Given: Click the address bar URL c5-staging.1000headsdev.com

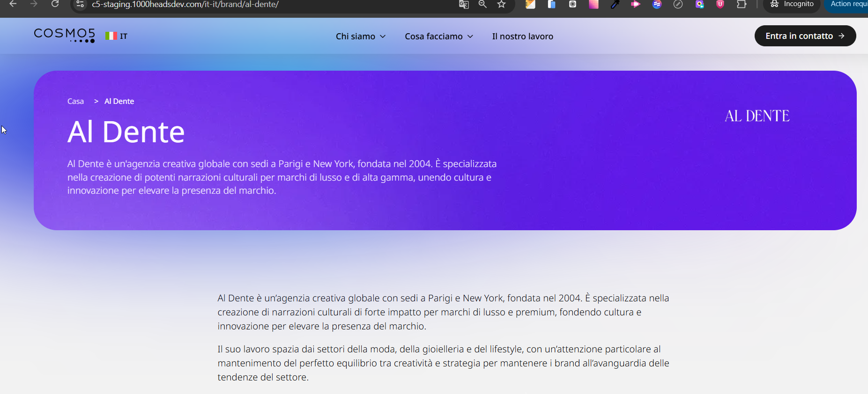Looking at the screenshot, I should click(185, 4).
